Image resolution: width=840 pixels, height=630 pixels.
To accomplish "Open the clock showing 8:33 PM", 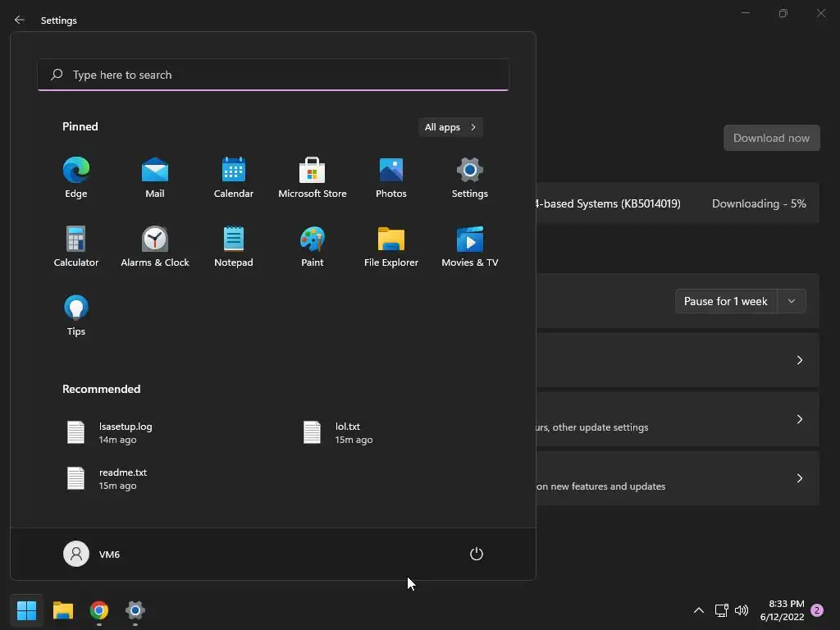I will tap(782, 610).
